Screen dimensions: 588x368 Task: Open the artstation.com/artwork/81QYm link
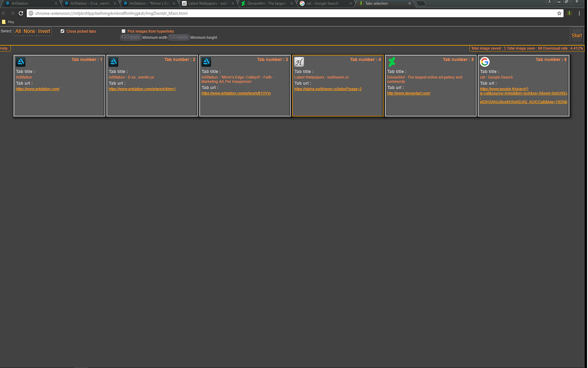point(236,93)
